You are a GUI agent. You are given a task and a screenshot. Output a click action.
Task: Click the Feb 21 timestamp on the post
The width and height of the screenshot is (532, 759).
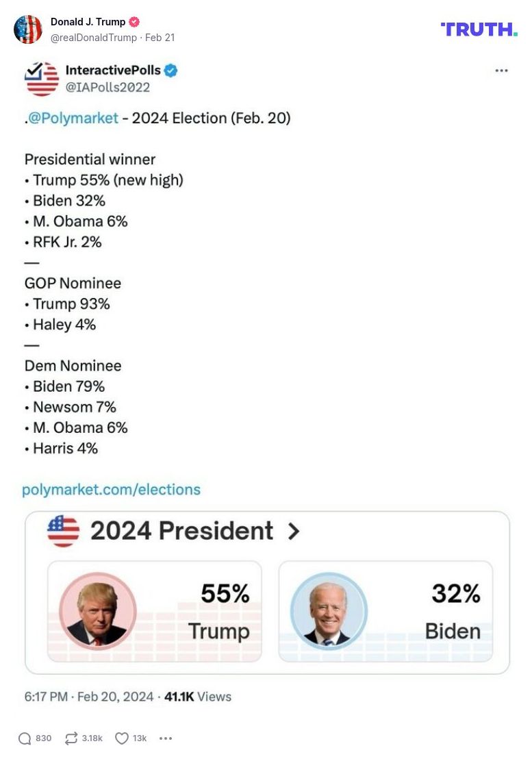point(161,38)
